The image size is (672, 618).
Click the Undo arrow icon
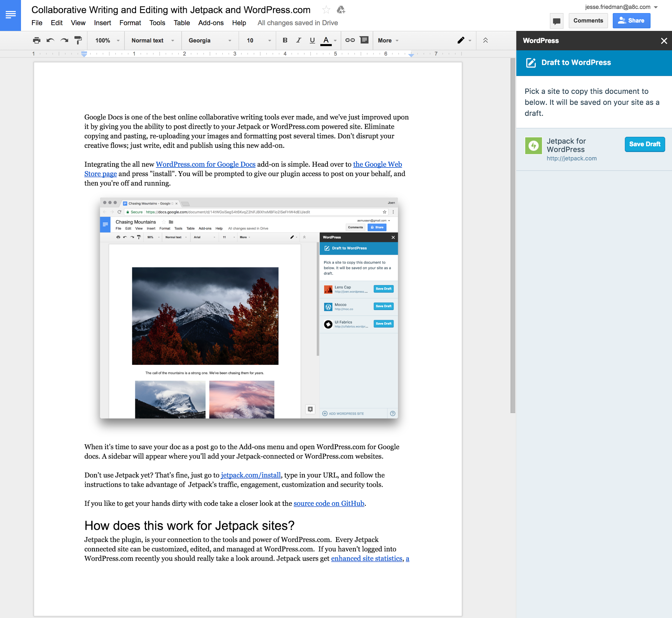[51, 41]
